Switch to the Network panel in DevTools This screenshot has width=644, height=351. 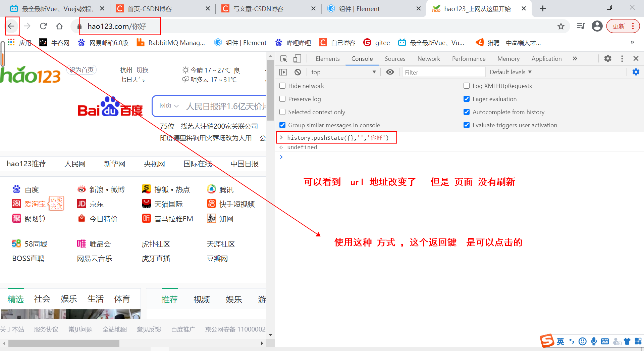[429, 58]
